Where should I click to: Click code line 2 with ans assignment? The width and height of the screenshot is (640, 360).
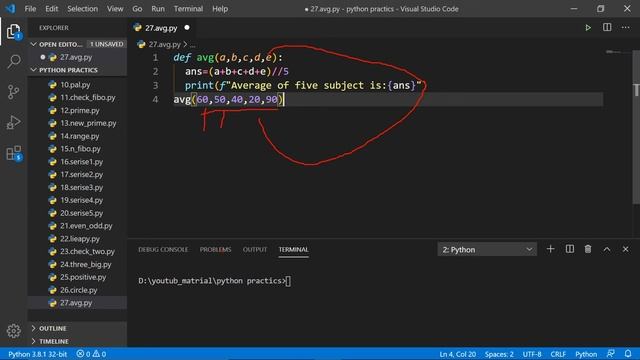click(x=237, y=71)
